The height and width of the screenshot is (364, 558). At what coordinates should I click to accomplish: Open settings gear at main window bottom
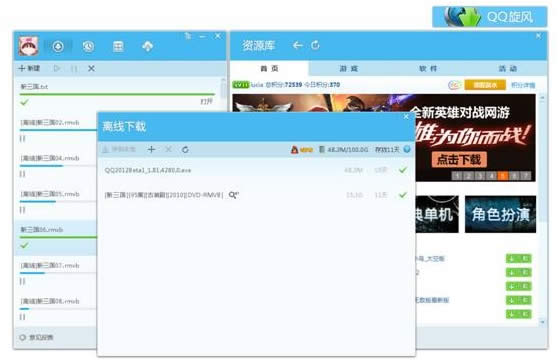23,337
